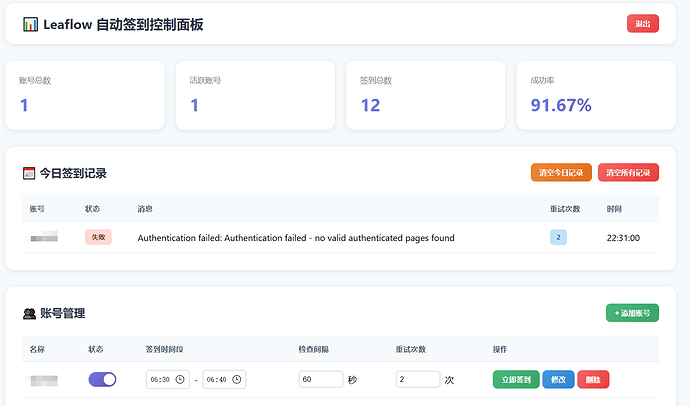Screen dimensions: 690x406
Task: Click the 成功率 card label
Action: [x=542, y=80]
